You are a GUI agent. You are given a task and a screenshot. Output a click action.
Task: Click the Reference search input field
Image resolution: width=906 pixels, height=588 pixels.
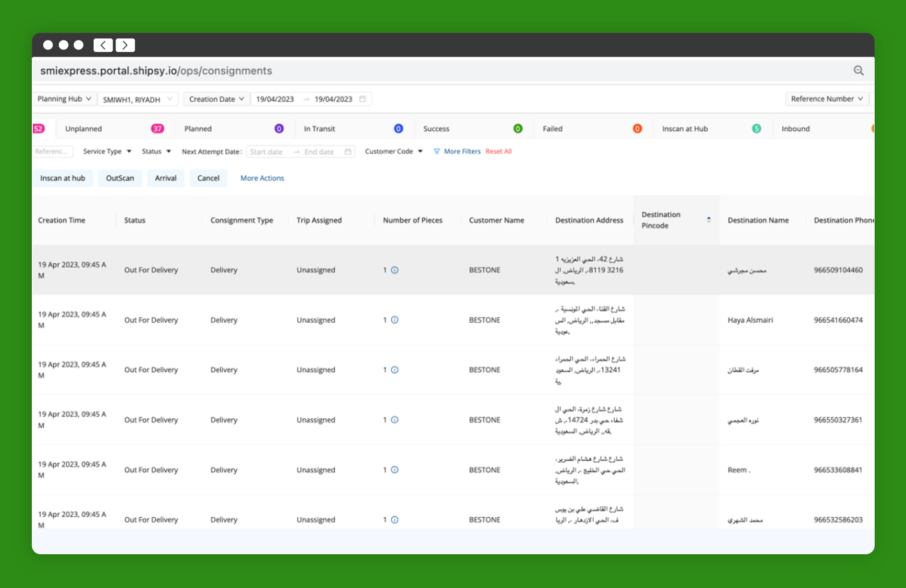(53, 152)
